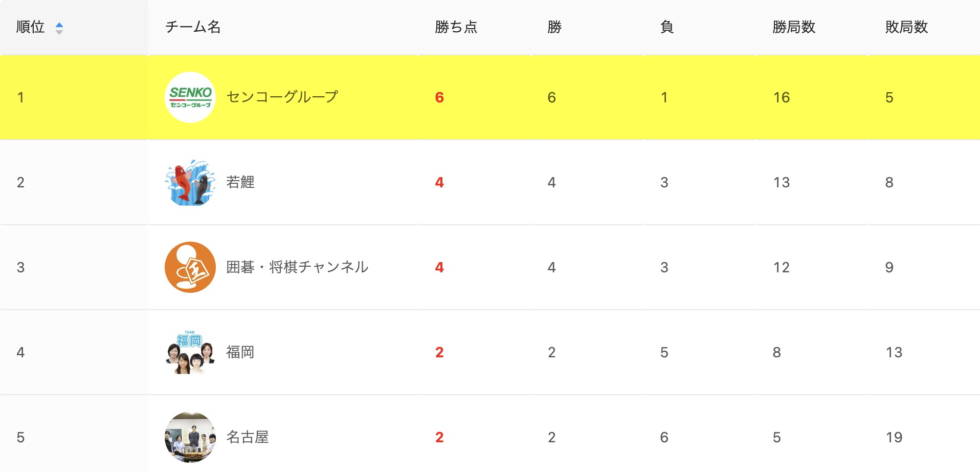Click the チーム名 column header
The image size is (980, 472).
pyautogui.click(x=193, y=27)
